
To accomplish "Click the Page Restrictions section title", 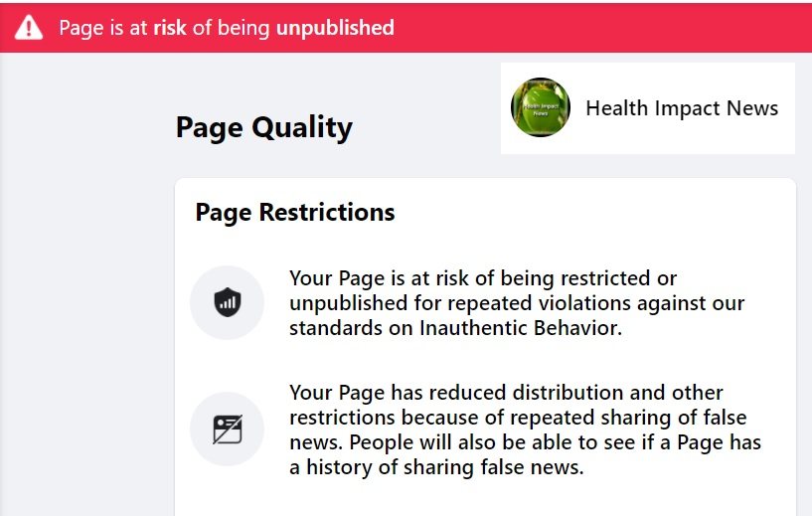I will 294,212.
